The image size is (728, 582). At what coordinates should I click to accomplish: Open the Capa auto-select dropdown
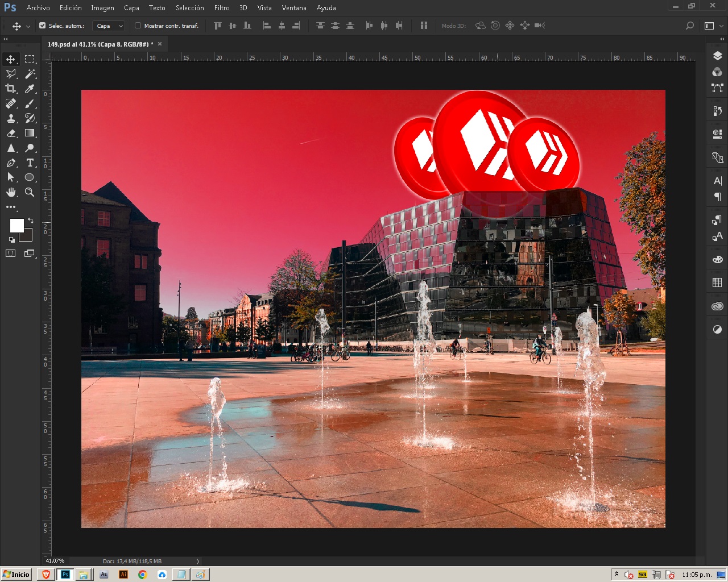click(x=109, y=26)
